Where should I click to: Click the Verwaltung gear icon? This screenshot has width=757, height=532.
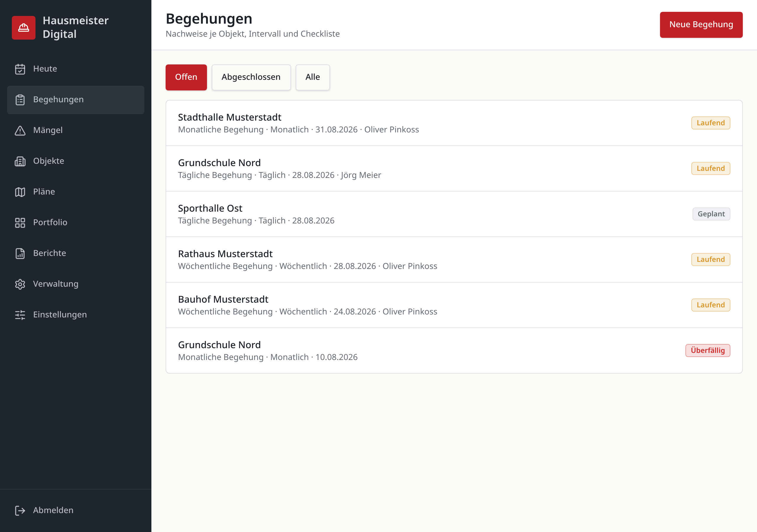pyautogui.click(x=20, y=284)
